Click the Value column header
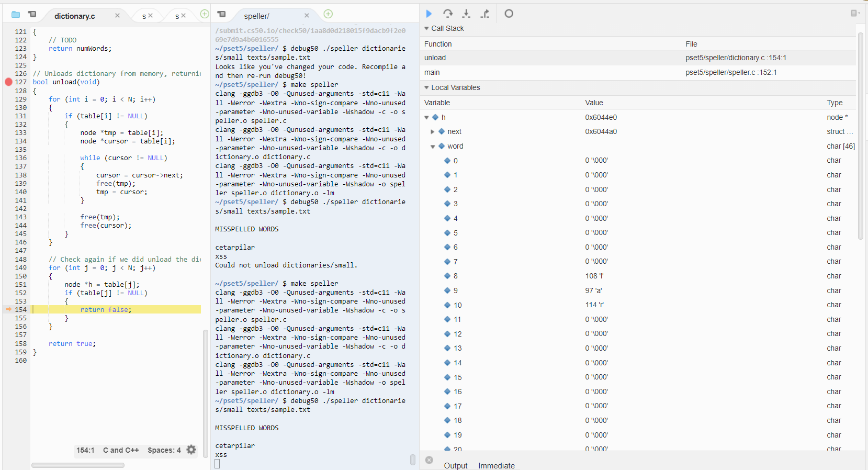 tap(594, 103)
